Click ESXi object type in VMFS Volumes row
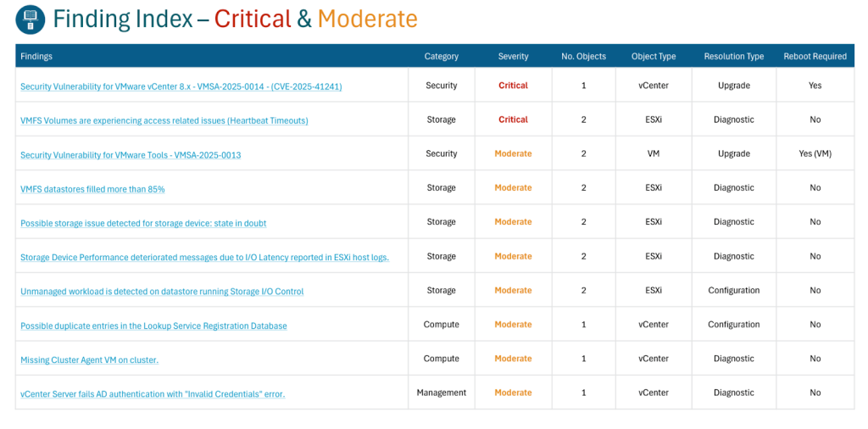Viewport: 868px width, 429px height. (654, 120)
